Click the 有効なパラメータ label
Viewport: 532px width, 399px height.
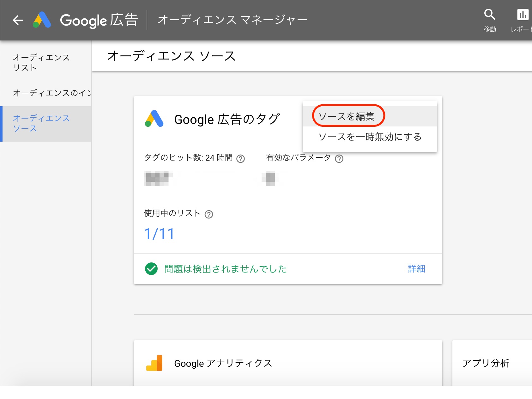(x=298, y=157)
